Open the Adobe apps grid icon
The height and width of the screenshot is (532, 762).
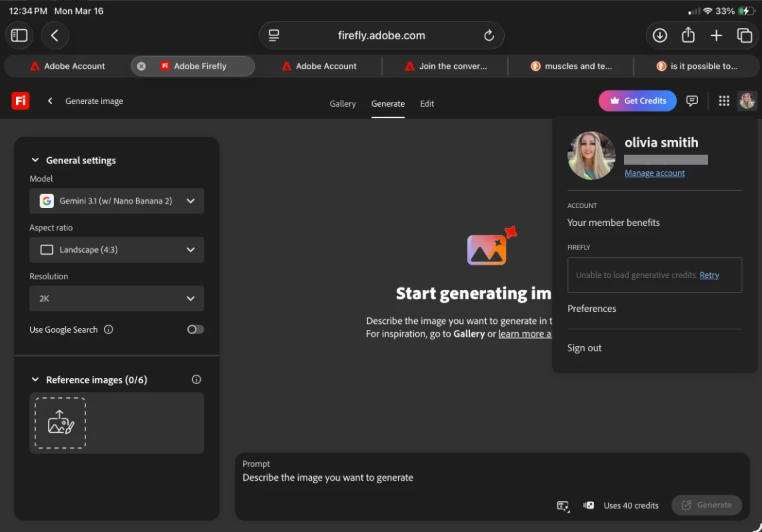[723, 101]
